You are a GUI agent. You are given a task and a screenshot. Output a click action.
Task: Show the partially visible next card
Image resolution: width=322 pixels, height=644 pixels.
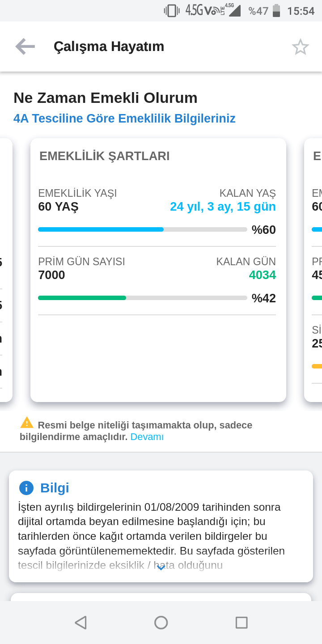point(313,270)
